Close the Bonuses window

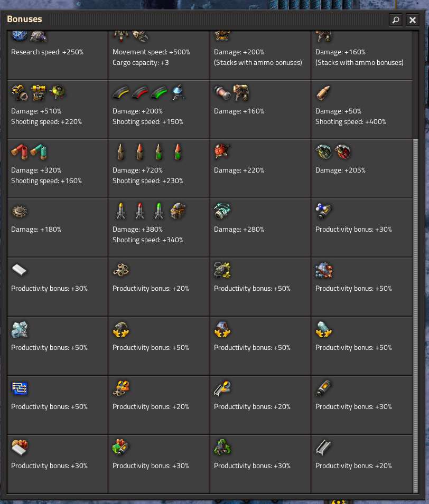(412, 20)
